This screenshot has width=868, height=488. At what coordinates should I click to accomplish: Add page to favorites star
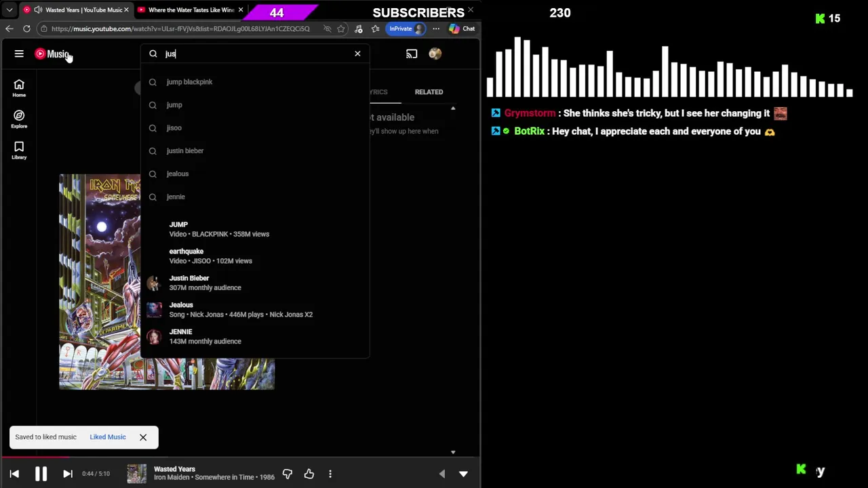[x=341, y=28]
